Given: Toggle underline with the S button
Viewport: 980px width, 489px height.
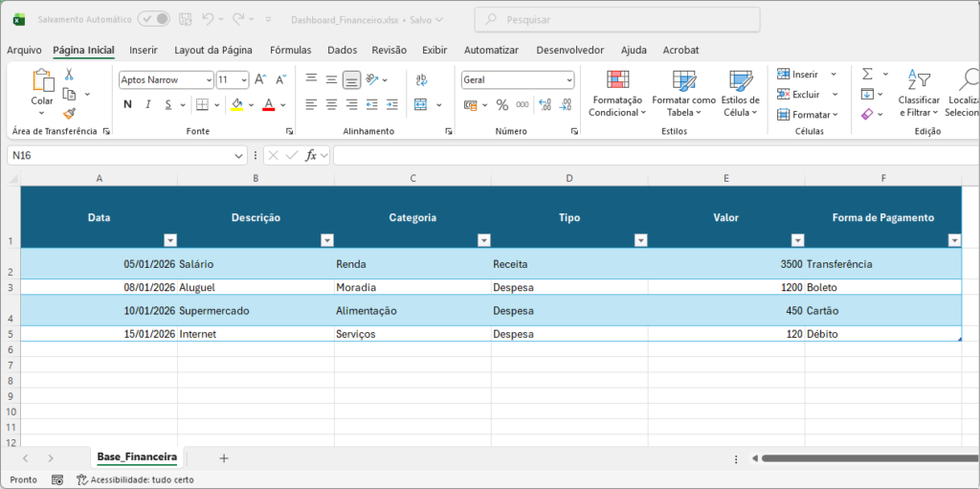Looking at the screenshot, I should pyautogui.click(x=167, y=104).
